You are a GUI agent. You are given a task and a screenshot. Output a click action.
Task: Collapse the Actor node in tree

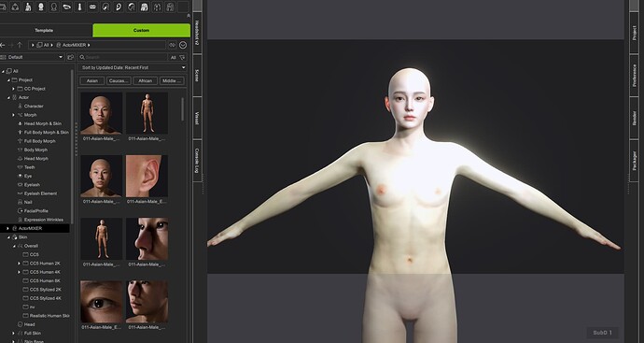pyautogui.click(x=8, y=97)
